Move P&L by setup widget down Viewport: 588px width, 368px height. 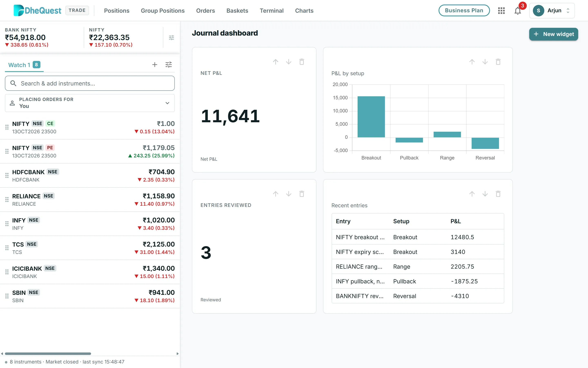pyautogui.click(x=485, y=62)
